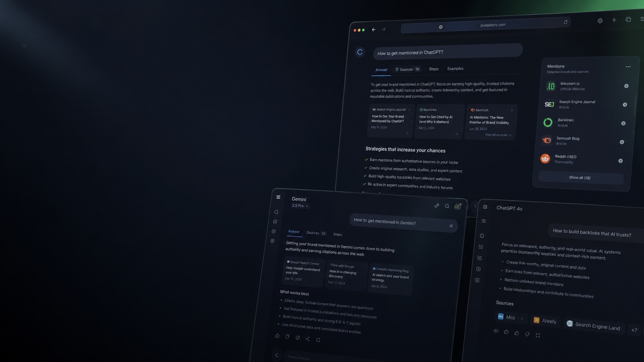Toggle the linksmart.io mention indicator

click(x=626, y=86)
